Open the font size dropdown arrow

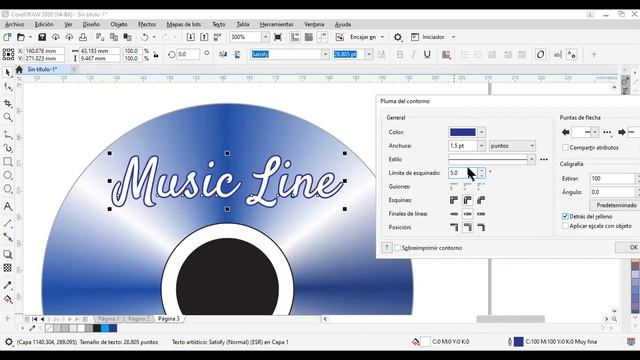point(369,54)
